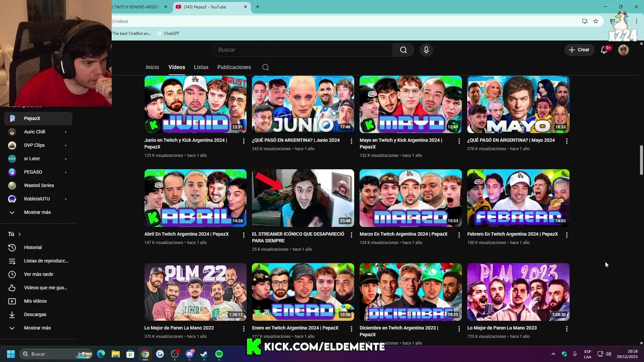644x362 pixels.
Task: Open the new tab plus button
Action: [x=258, y=7]
